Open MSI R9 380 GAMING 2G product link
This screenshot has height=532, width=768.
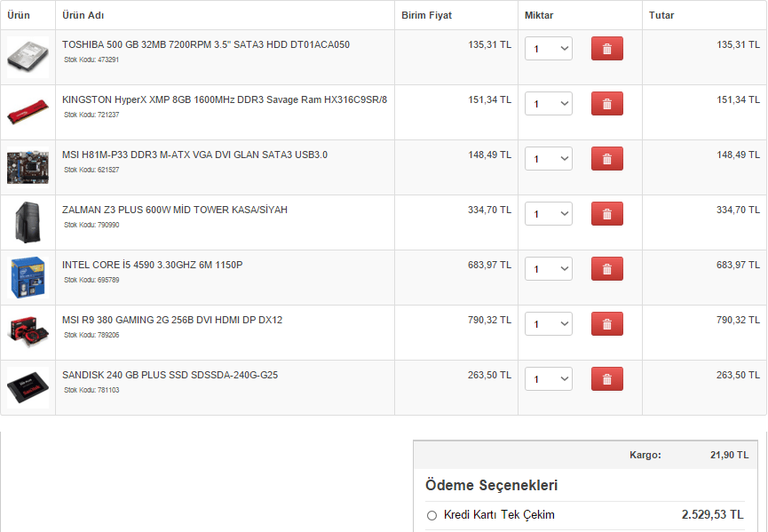(x=172, y=320)
